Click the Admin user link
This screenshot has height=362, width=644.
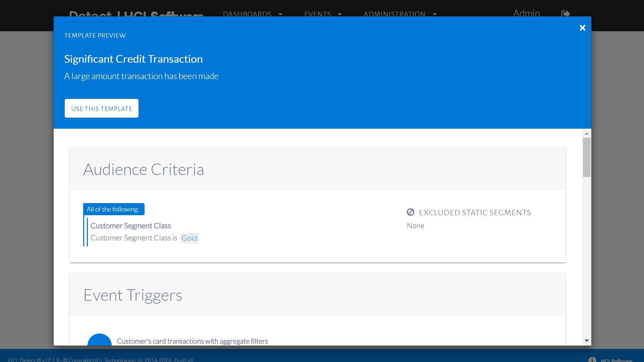point(526,13)
